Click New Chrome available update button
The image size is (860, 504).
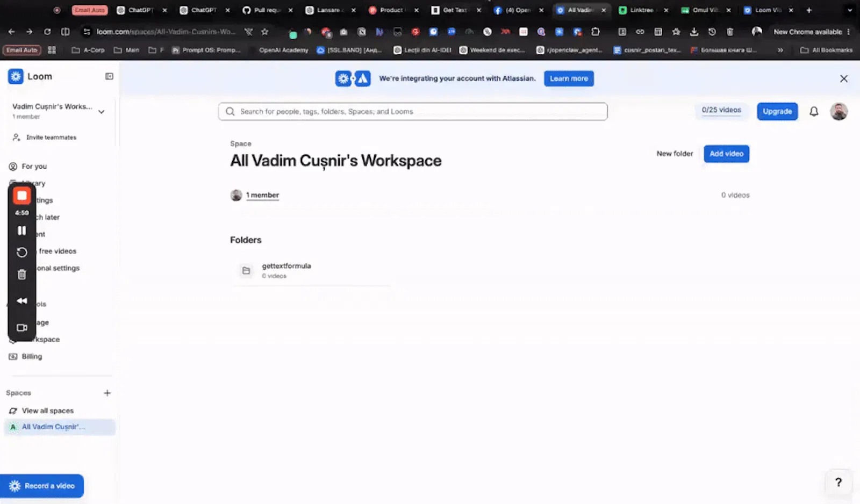coord(812,32)
